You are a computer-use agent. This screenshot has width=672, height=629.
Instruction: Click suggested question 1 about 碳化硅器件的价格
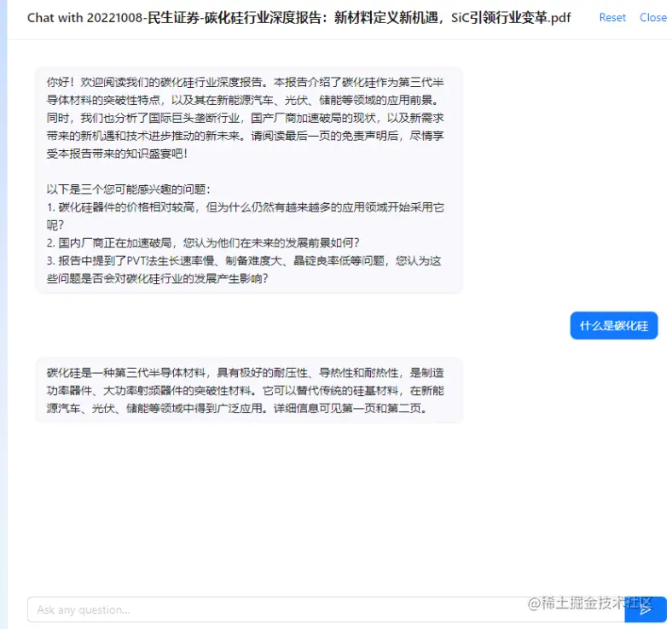245,216
